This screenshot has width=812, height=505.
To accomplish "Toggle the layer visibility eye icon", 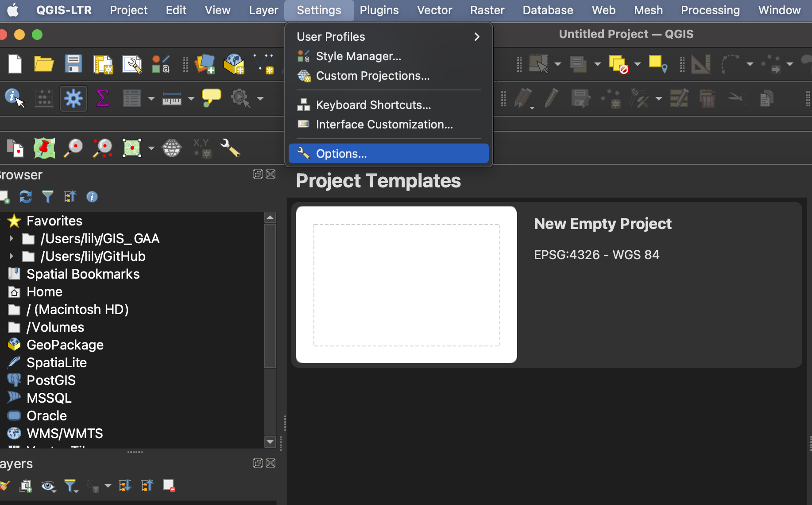I will 48,486.
